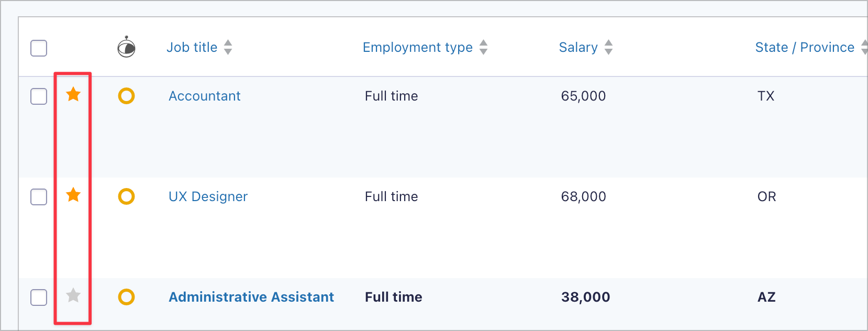Check the Accountant row checkbox
The image size is (868, 331).
(x=39, y=96)
